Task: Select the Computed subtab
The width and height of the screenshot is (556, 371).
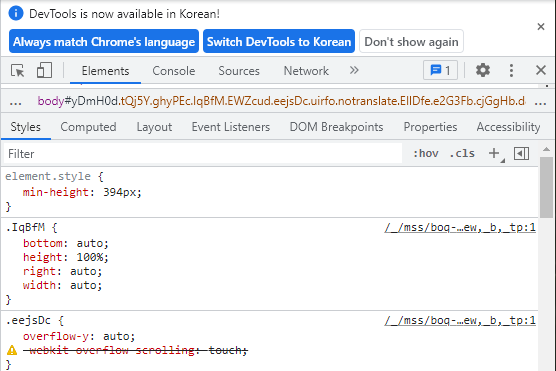Action: [88, 127]
